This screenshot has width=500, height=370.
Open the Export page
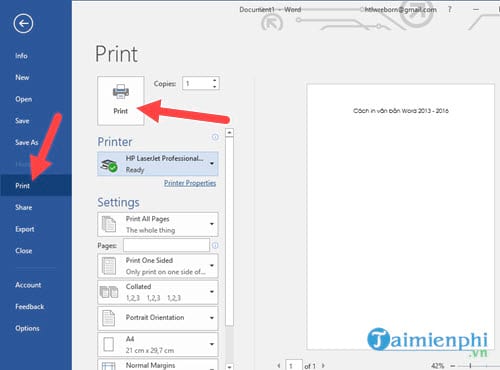pos(25,229)
